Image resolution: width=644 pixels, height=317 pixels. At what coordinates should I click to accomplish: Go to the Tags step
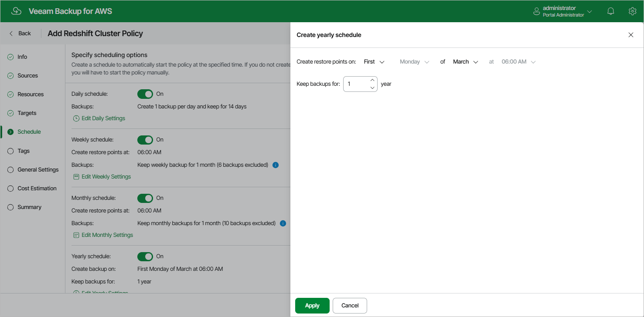point(24,151)
